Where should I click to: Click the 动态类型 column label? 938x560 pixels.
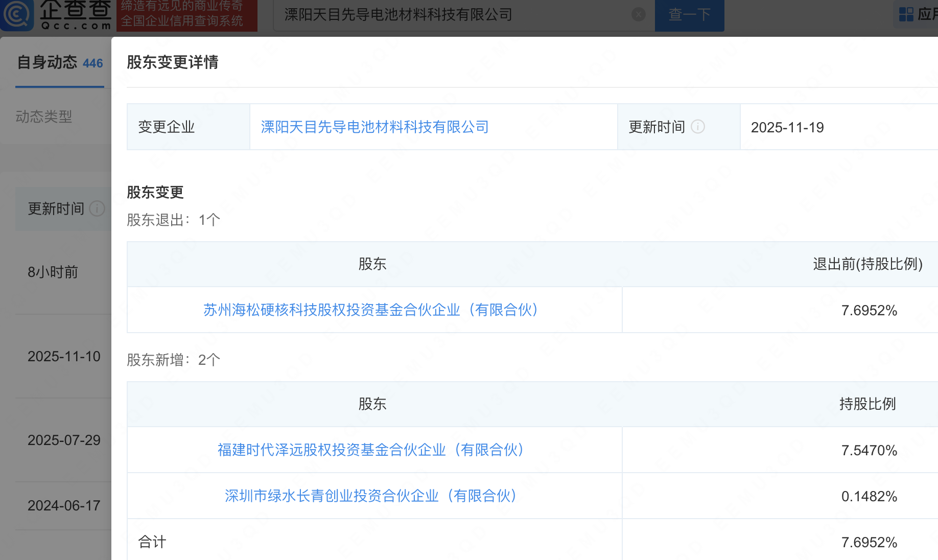click(44, 116)
